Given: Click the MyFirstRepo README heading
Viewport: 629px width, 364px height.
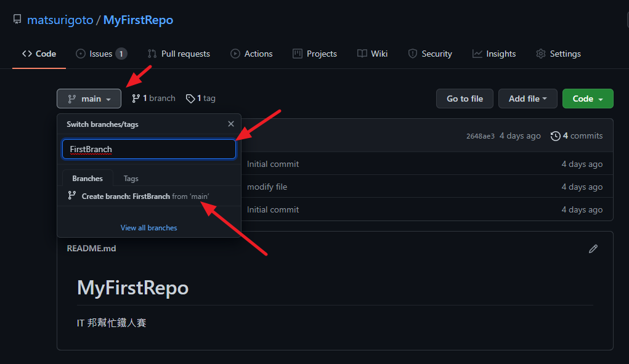Looking at the screenshot, I should pos(133,288).
